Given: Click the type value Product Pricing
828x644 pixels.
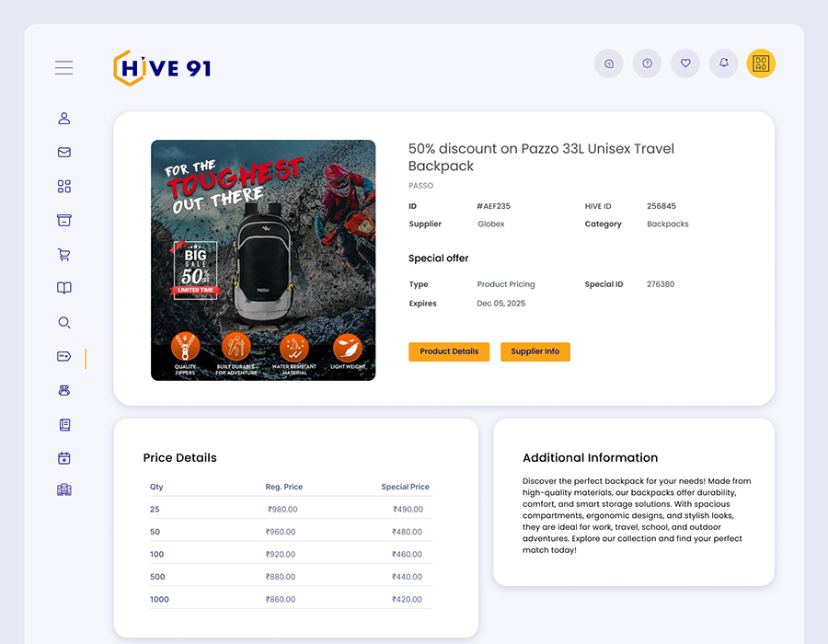Looking at the screenshot, I should point(506,284).
